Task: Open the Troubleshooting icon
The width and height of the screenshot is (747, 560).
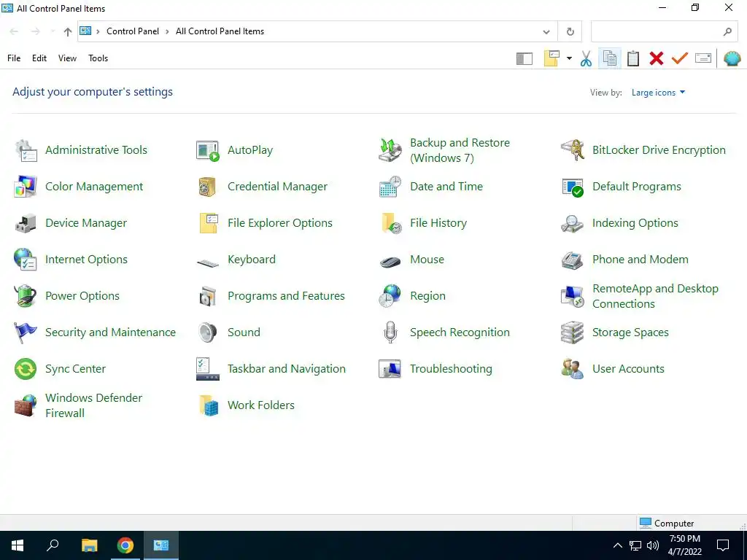Action: pyautogui.click(x=390, y=368)
